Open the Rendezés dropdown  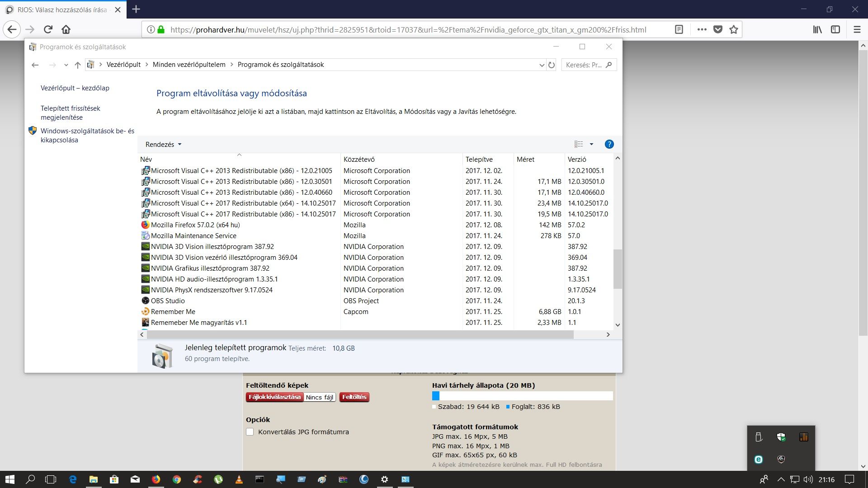pos(163,145)
